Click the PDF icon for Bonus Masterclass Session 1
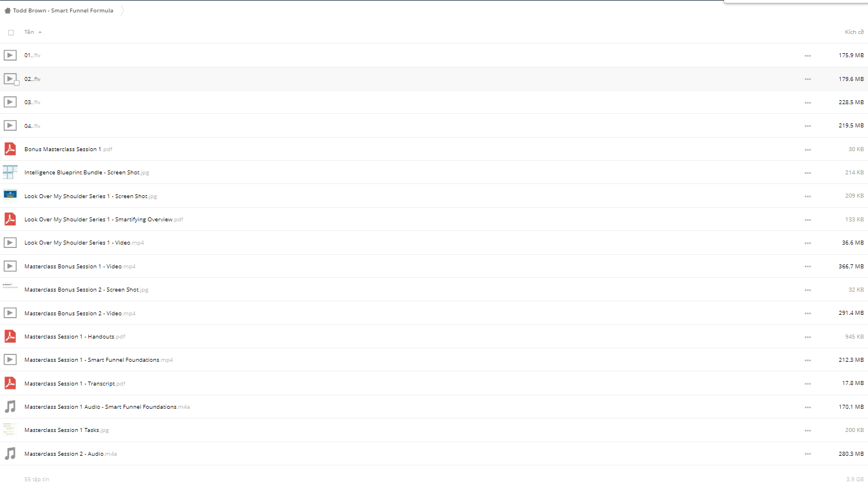The image size is (868, 488). [x=10, y=149]
